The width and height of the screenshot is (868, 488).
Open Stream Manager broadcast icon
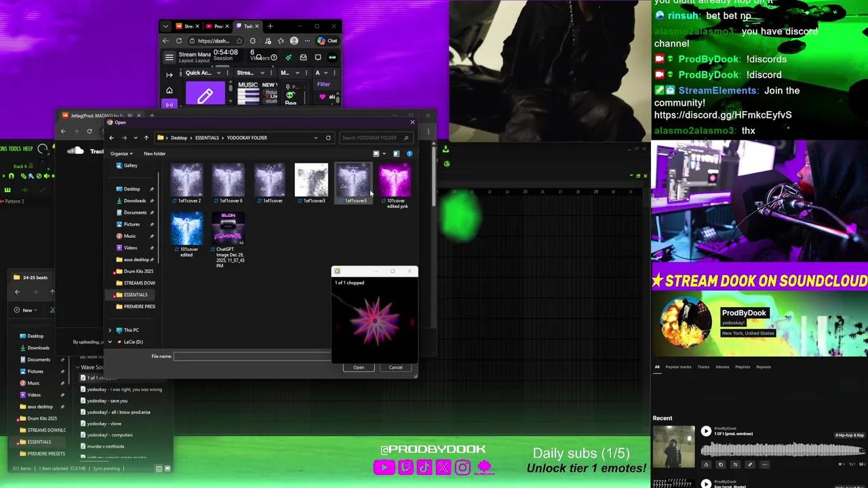click(169, 104)
